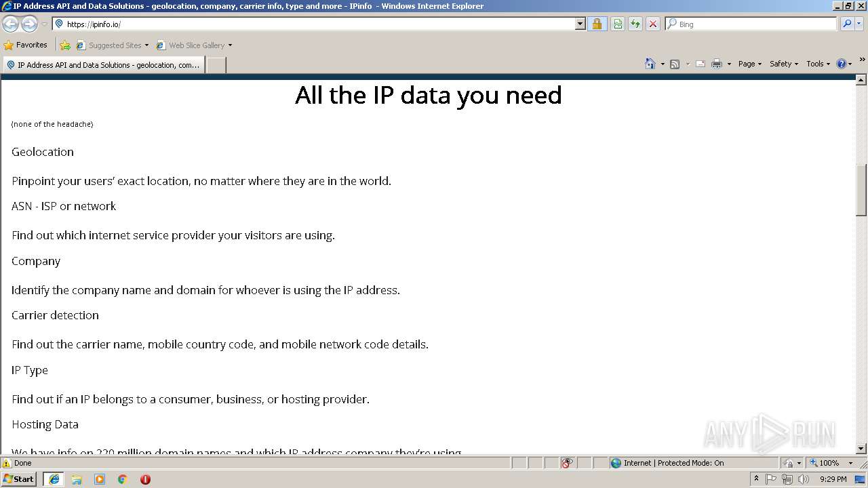Click the 'ASN - ISP or network' heading
The image size is (868, 488).
click(64, 206)
